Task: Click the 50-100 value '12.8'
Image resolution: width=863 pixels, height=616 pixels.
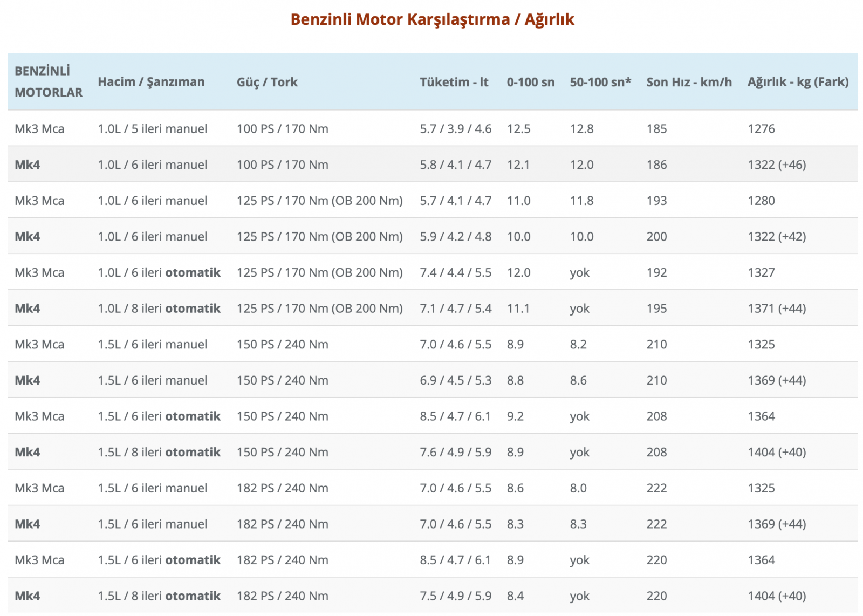Action: [x=581, y=129]
